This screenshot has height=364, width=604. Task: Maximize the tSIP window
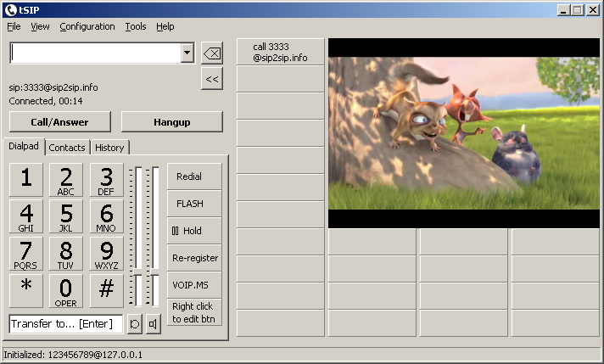click(x=578, y=10)
